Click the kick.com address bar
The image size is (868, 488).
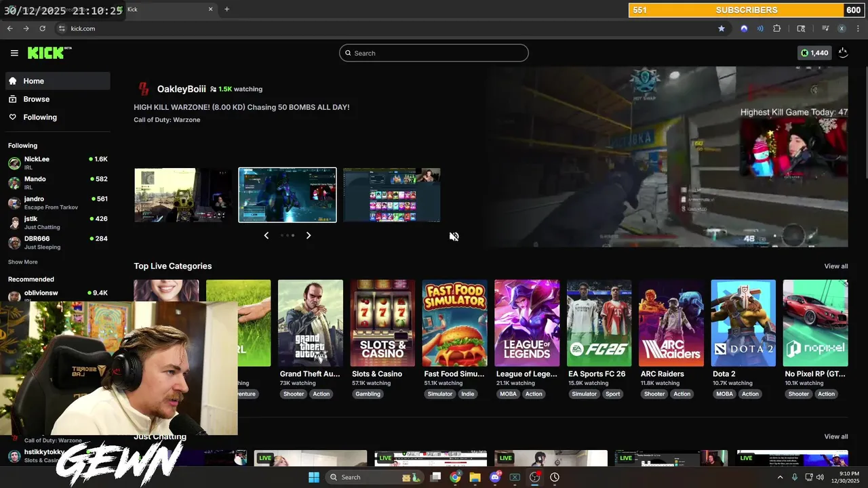[383, 28]
